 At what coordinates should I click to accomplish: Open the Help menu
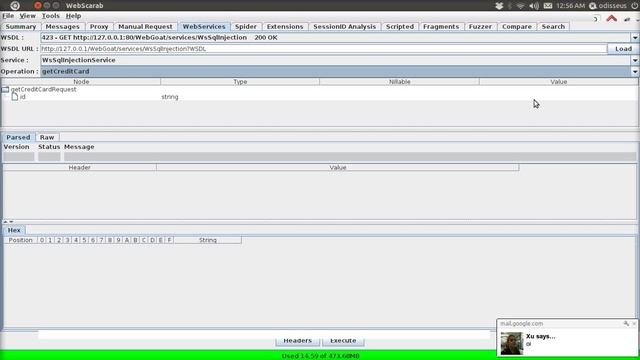coord(73,16)
